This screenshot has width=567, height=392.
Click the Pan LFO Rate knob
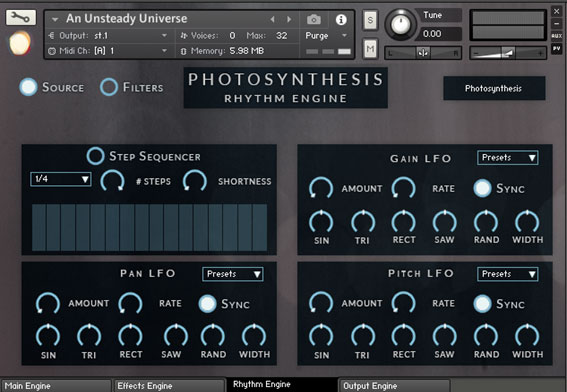(x=131, y=303)
